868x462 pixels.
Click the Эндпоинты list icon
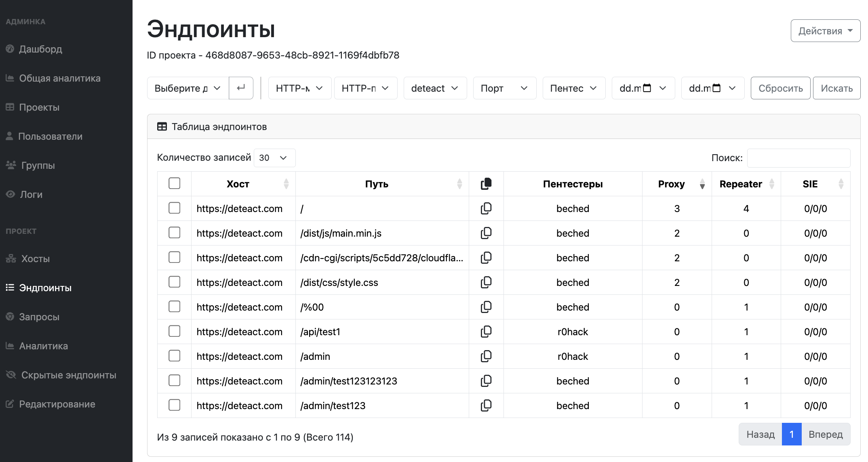pyautogui.click(x=10, y=288)
